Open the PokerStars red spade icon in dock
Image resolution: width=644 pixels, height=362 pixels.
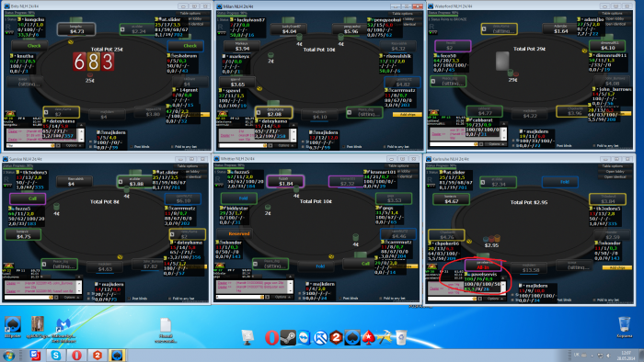coord(368,337)
